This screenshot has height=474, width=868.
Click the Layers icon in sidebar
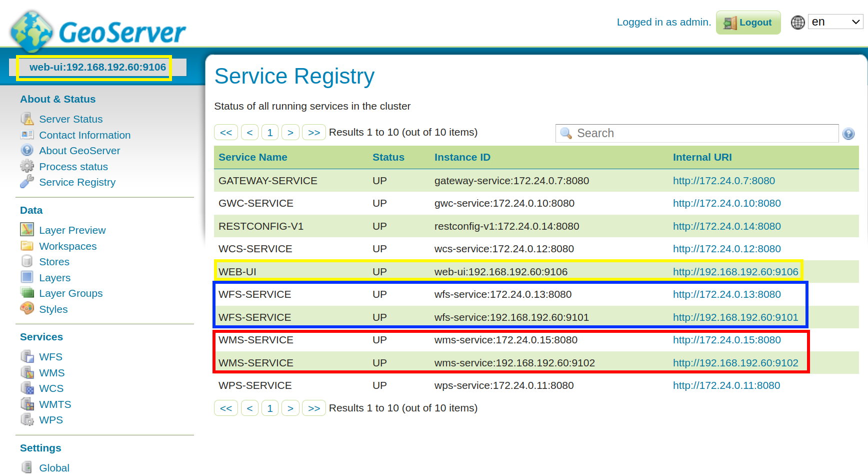tap(27, 277)
